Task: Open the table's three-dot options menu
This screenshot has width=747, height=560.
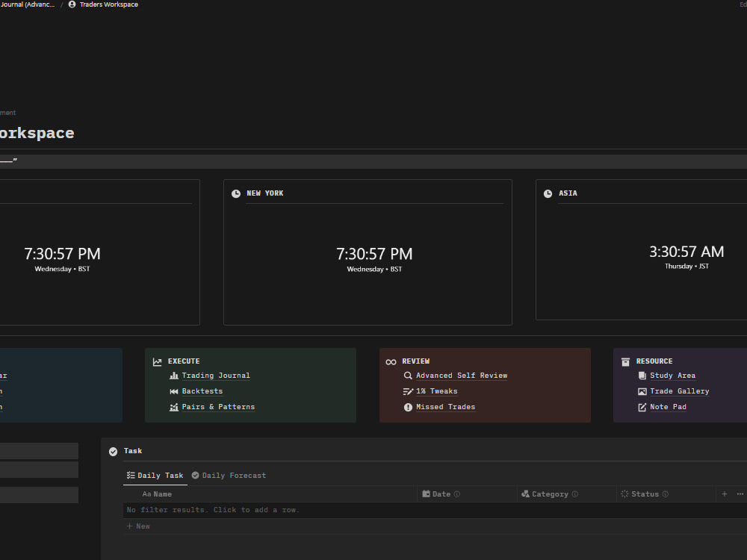Action: [740, 494]
